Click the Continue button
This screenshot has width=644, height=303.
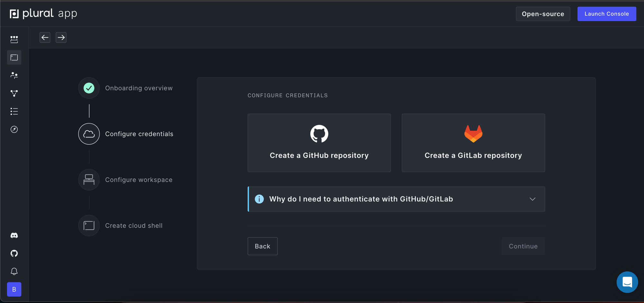[x=523, y=246]
